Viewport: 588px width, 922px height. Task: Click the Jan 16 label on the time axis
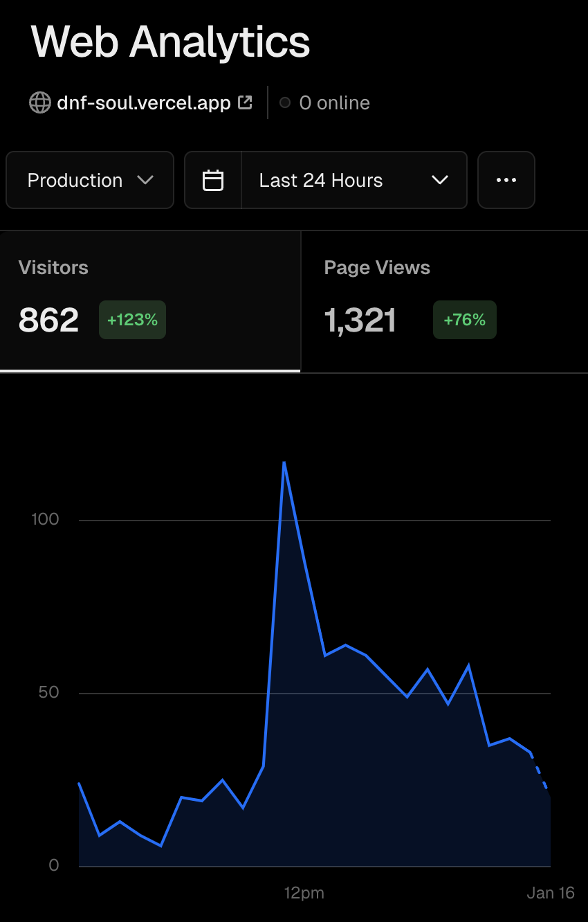tap(550, 893)
